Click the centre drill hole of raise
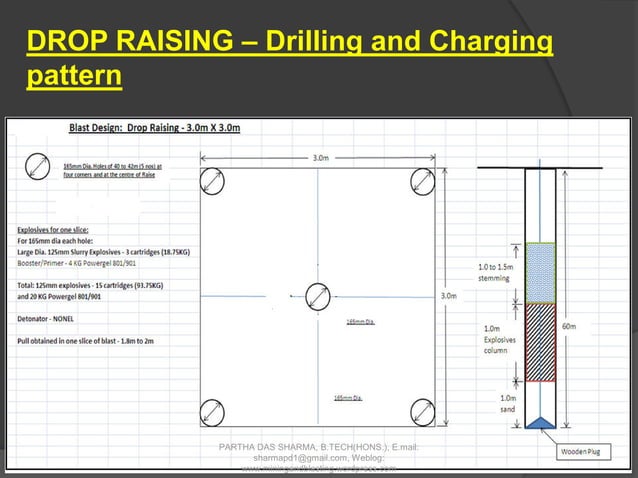The image size is (638, 478). 318,297
